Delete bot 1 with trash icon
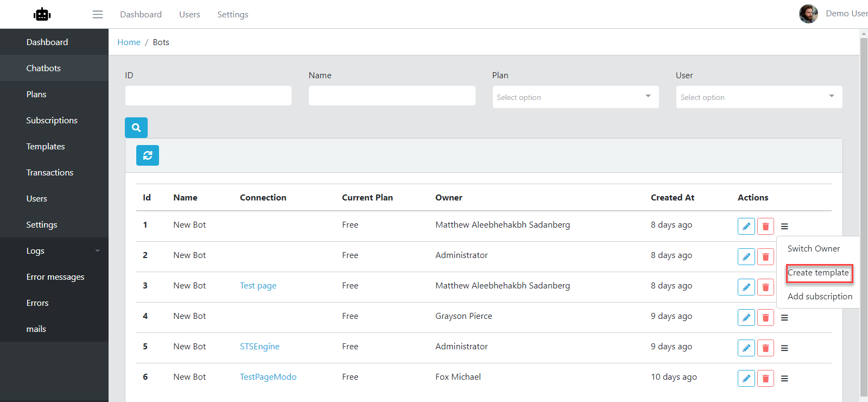868x402 pixels. pos(765,226)
